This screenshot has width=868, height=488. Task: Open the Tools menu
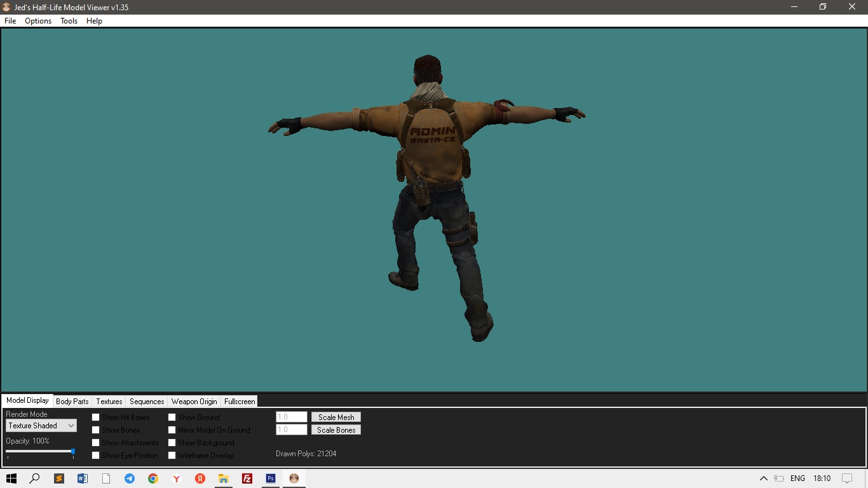click(69, 21)
